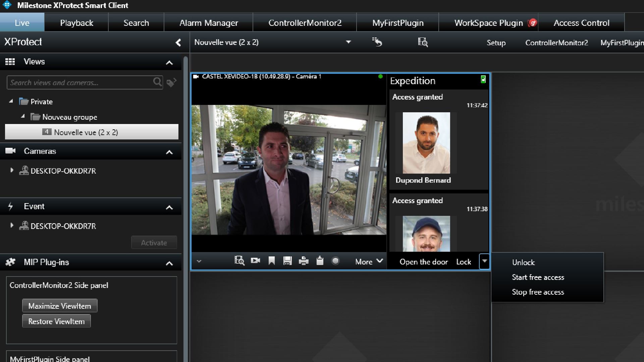Click the Event DESKTOP-OKKDR7R server icon
The height and width of the screenshot is (362, 644).
pyautogui.click(x=23, y=226)
